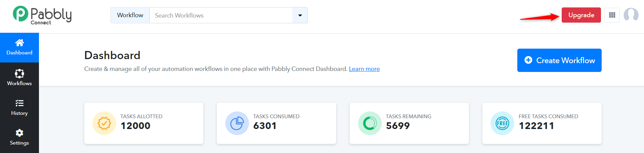This screenshot has height=153, width=644.
Task: Click the Free Tasks Consumed icon
Action: (502, 123)
